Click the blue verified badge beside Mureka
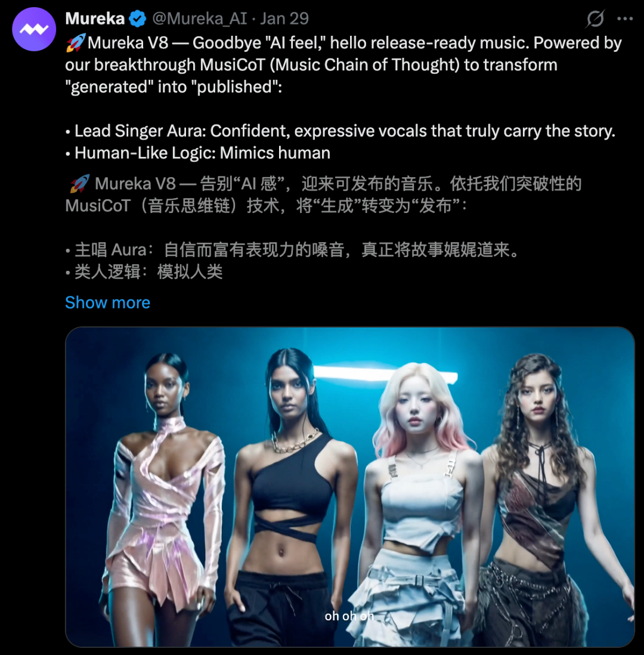 tap(137, 19)
